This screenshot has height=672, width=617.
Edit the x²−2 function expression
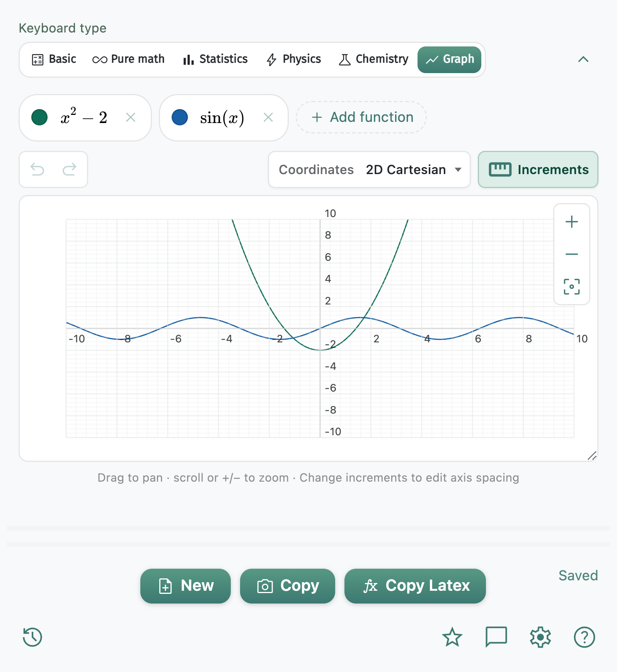coord(84,117)
